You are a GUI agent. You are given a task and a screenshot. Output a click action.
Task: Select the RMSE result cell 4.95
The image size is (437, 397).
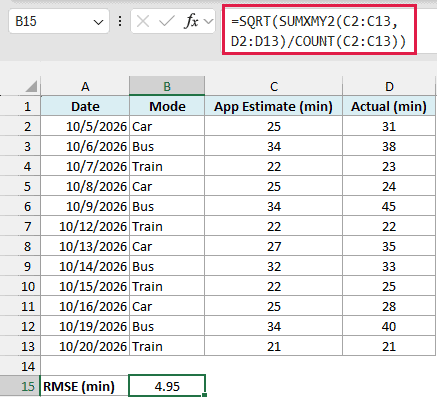[167, 386]
